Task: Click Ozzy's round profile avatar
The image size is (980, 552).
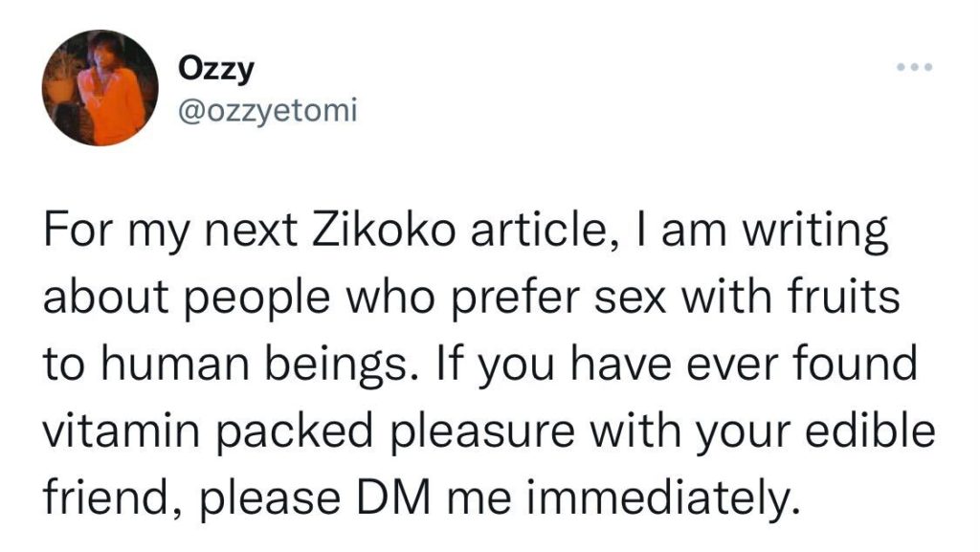Action: tap(100, 87)
